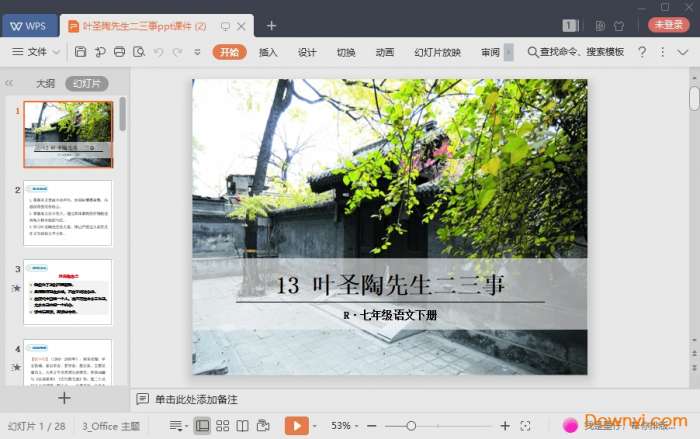Click the presentation mode icon in document tab

click(225, 26)
